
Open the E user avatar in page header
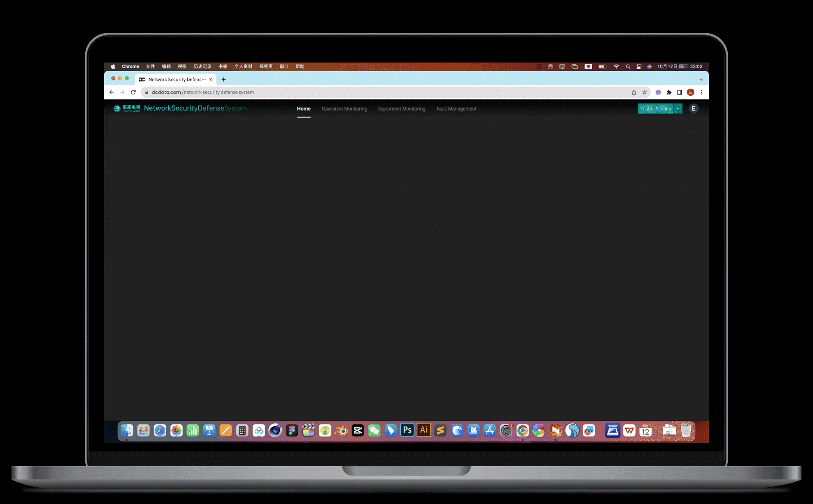pyautogui.click(x=693, y=109)
